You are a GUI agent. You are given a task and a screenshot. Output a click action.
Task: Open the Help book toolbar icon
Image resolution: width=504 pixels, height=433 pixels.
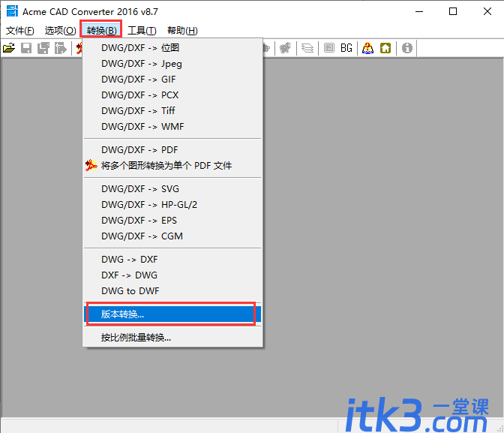tap(367, 48)
